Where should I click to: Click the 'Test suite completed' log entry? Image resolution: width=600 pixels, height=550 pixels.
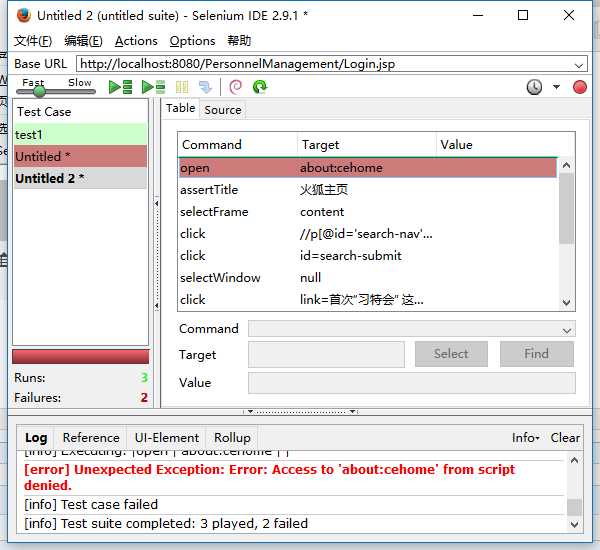[166, 523]
